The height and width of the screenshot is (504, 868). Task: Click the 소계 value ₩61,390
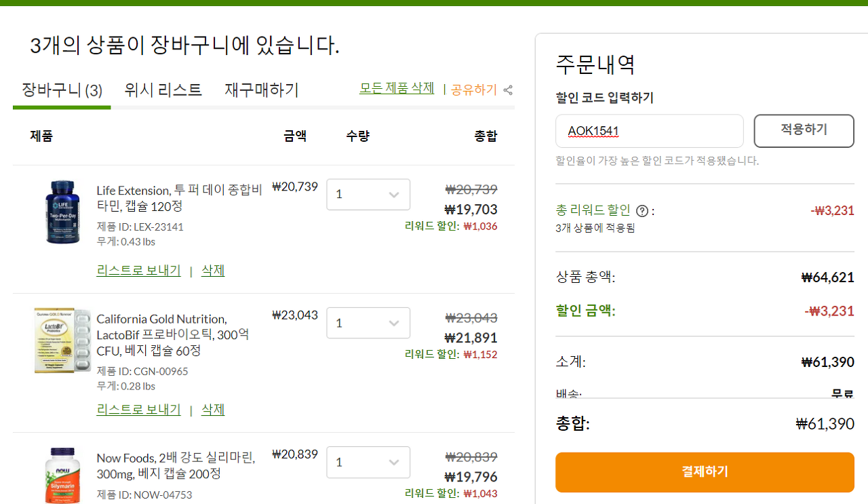click(x=827, y=362)
